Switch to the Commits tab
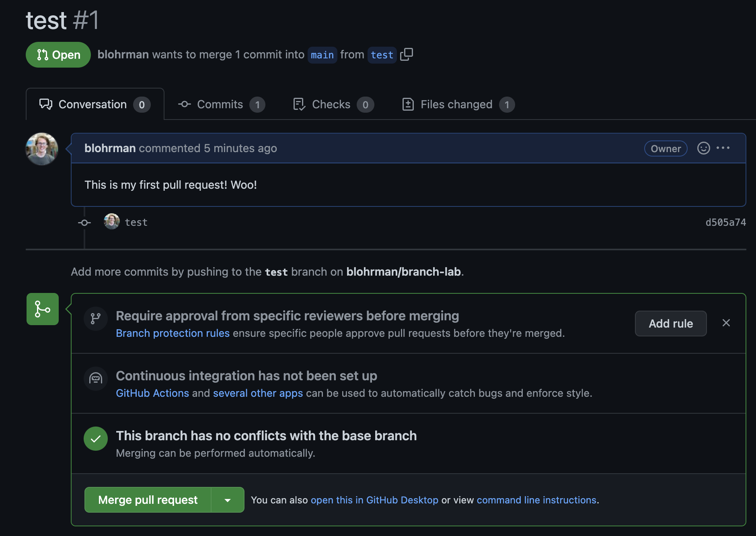756x536 pixels. [220, 104]
